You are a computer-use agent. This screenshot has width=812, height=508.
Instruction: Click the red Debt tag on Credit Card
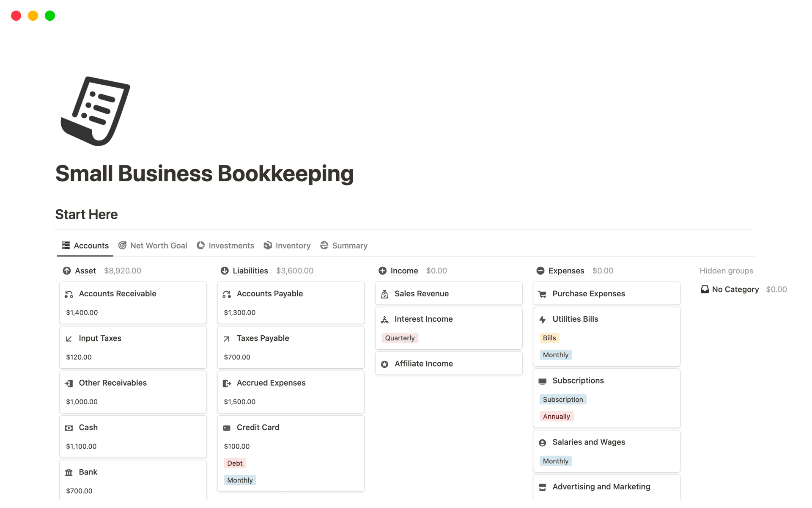coord(235,463)
